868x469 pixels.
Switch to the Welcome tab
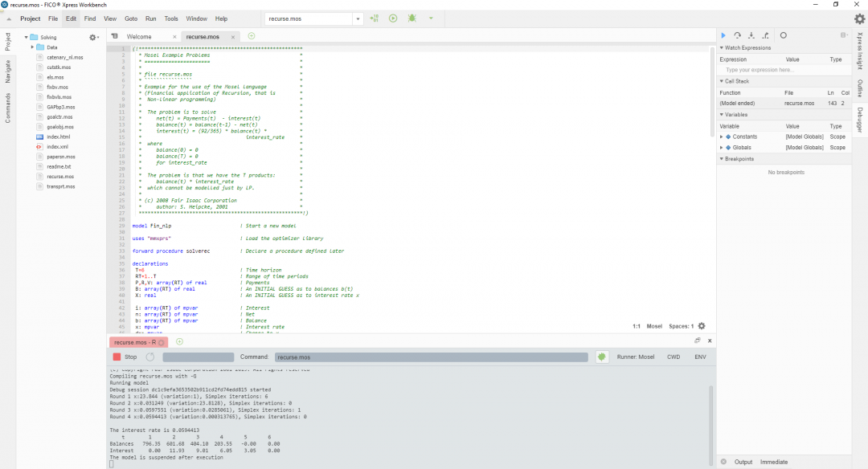coord(140,37)
